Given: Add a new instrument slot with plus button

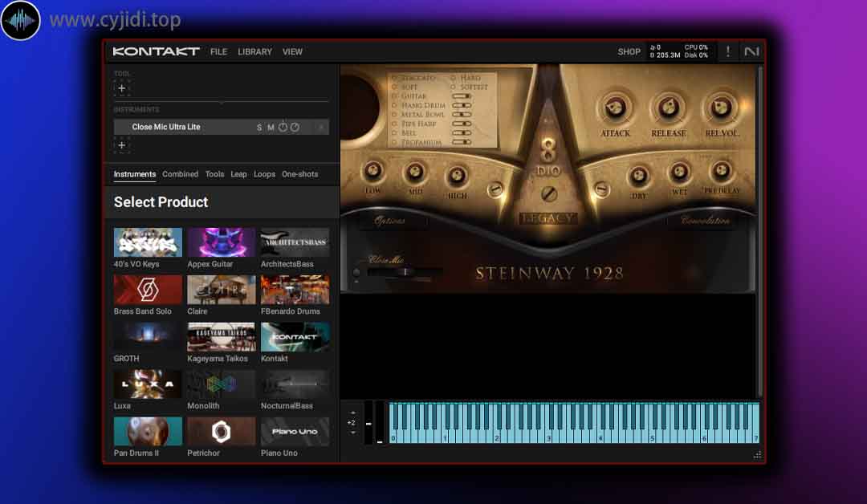Looking at the screenshot, I should tap(122, 144).
